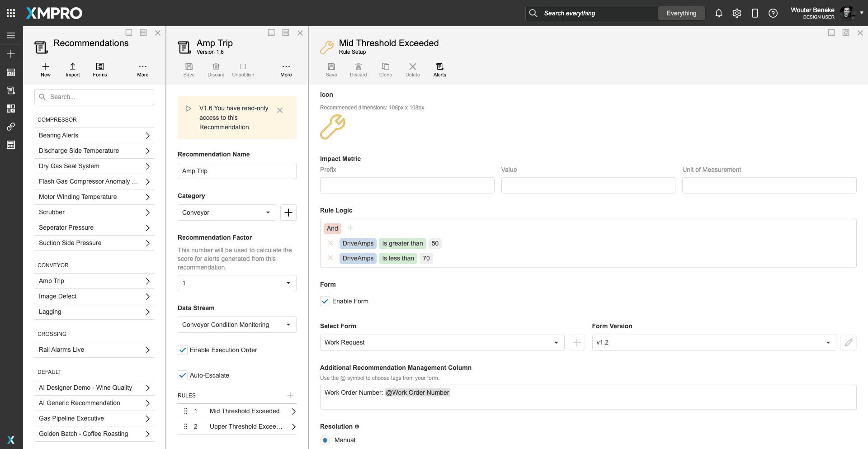Open the settings gear icon in header
Viewport: 868px width, 449px height.
coord(737,13)
